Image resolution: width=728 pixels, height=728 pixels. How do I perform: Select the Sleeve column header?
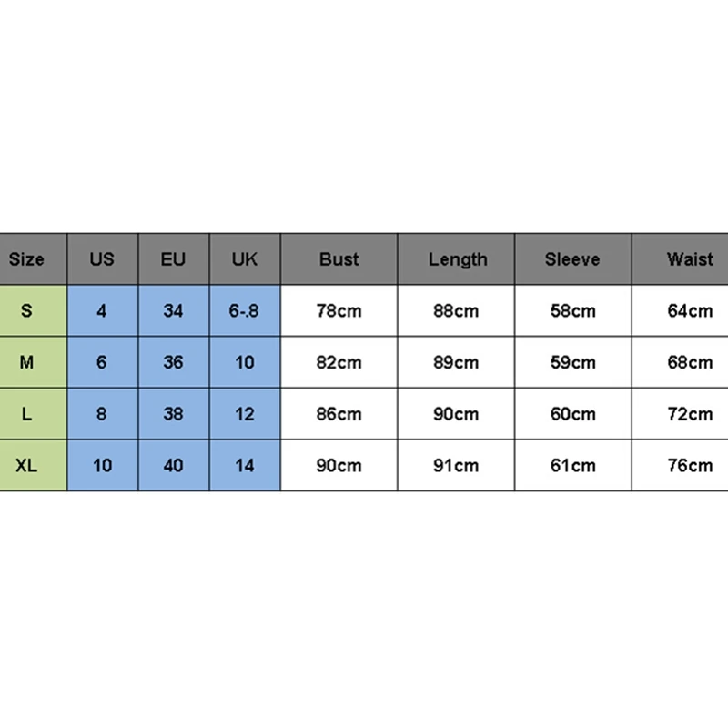pos(572,259)
